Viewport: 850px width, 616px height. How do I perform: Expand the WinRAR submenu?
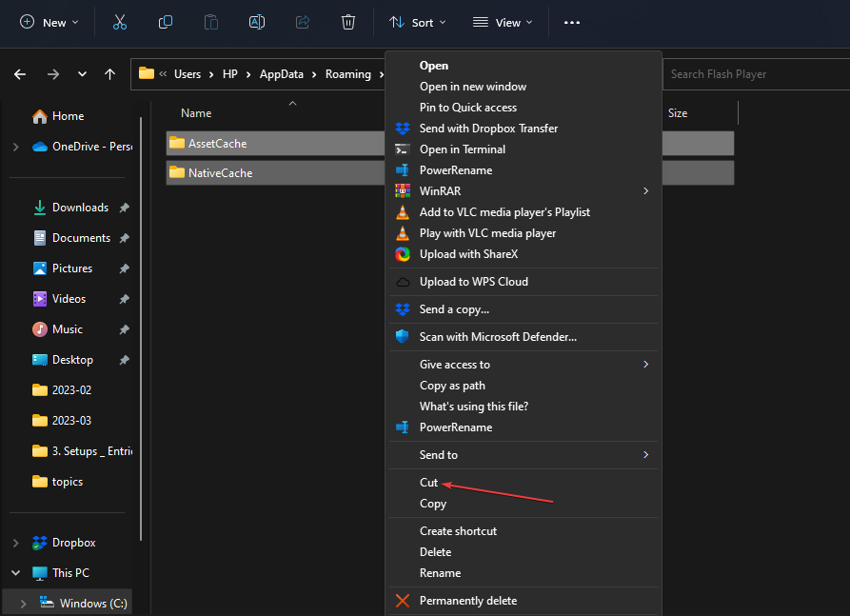(x=440, y=190)
